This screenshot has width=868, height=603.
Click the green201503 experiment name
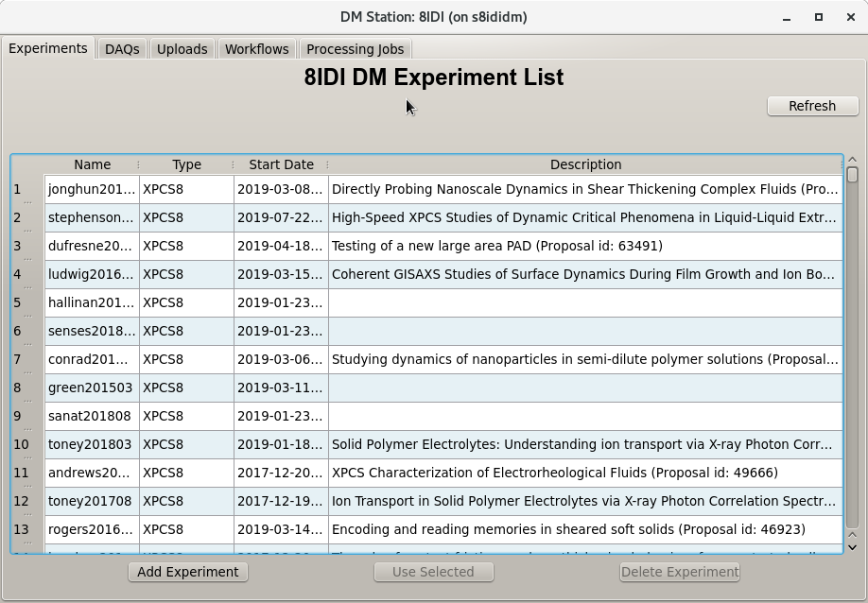point(92,388)
